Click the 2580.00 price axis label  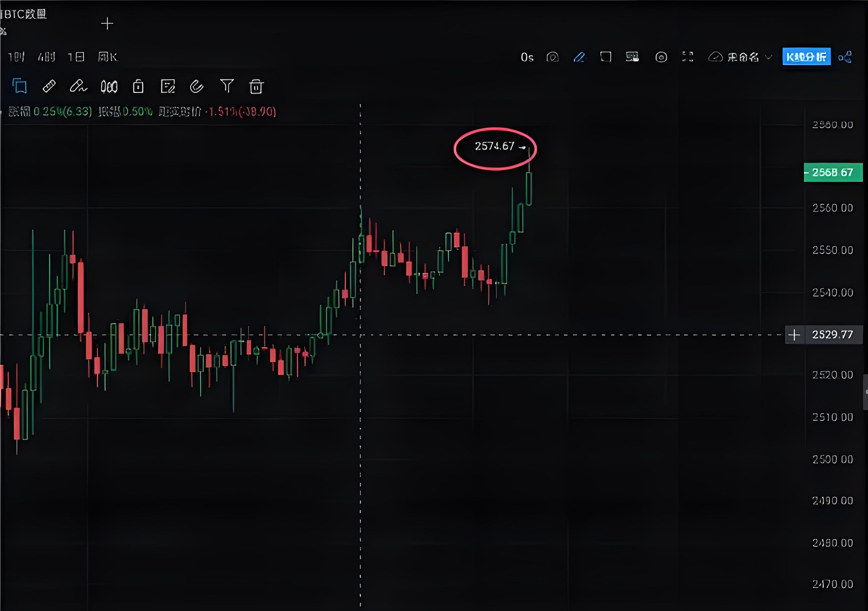833,125
